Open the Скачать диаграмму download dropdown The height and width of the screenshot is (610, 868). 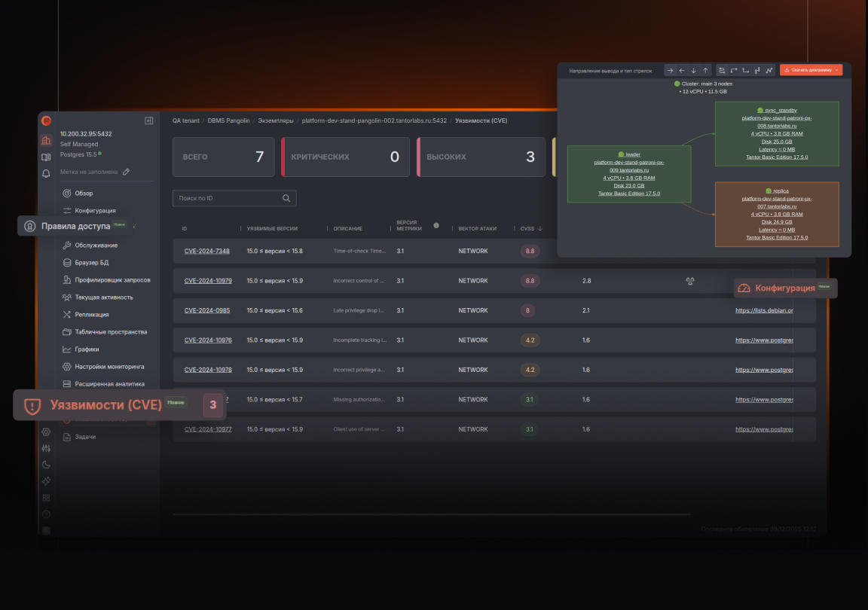tap(811, 70)
